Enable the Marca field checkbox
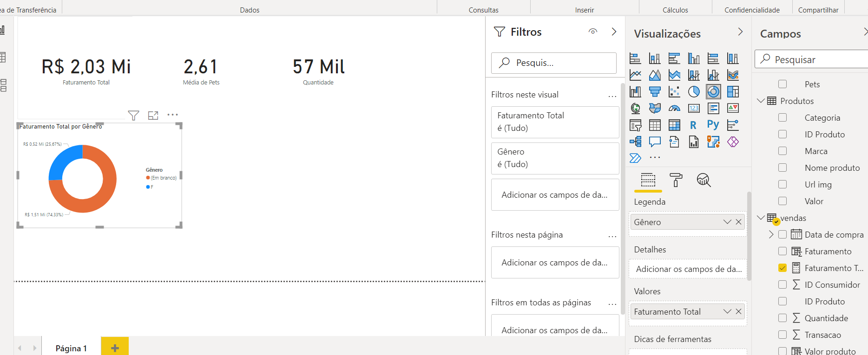 click(x=783, y=151)
